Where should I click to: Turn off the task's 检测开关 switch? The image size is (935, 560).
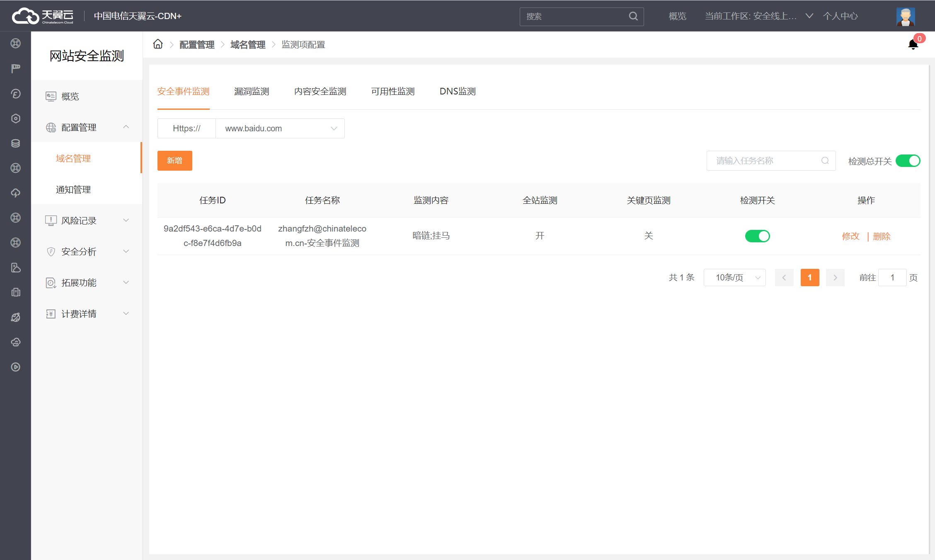[757, 236]
